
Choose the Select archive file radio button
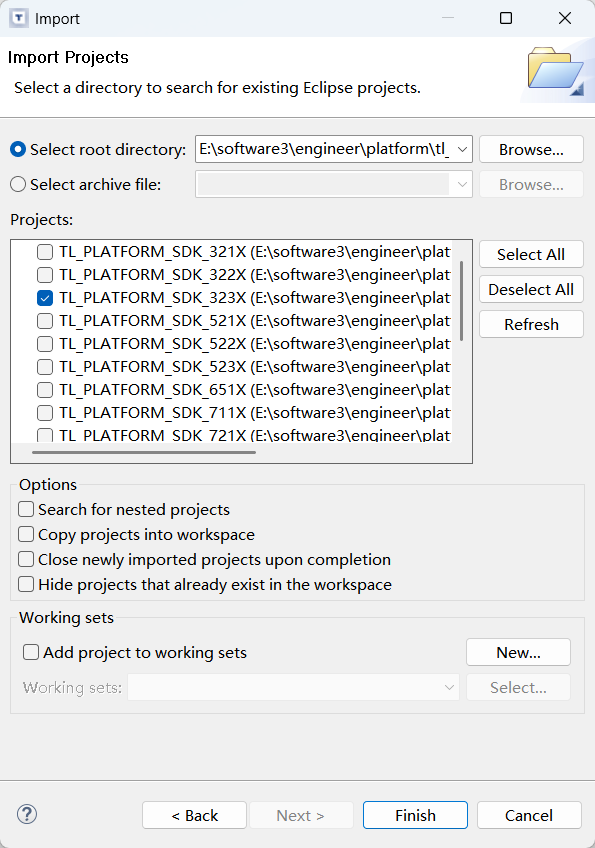pos(18,184)
